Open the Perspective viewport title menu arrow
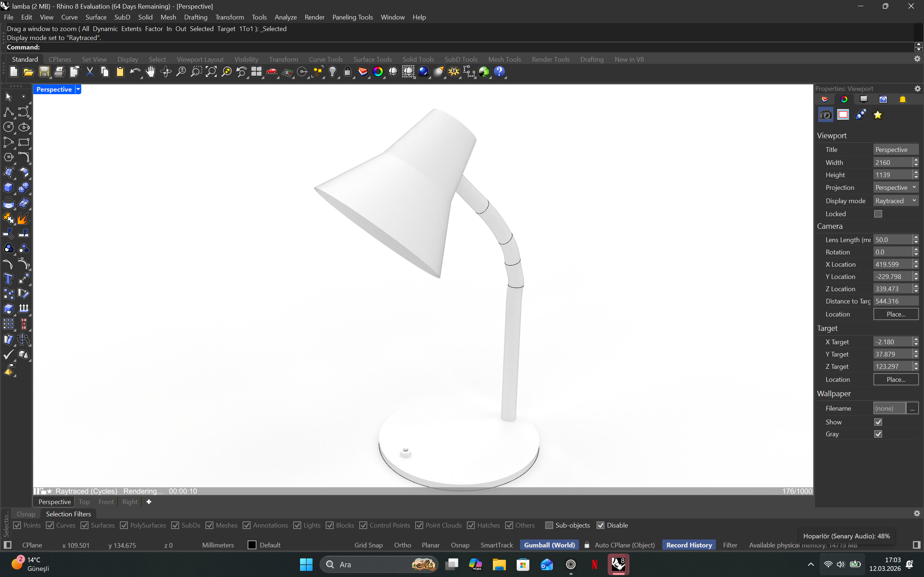This screenshot has width=924, height=577. pyautogui.click(x=78, y=89)
